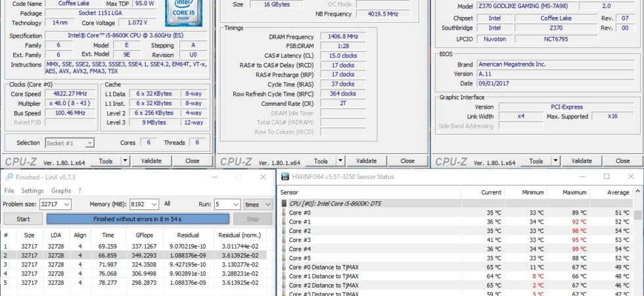Click thermometer icon beside Core #2 Distance to TjMAX
The width and height of the screenshot is (644, 296).
point(283,285)
